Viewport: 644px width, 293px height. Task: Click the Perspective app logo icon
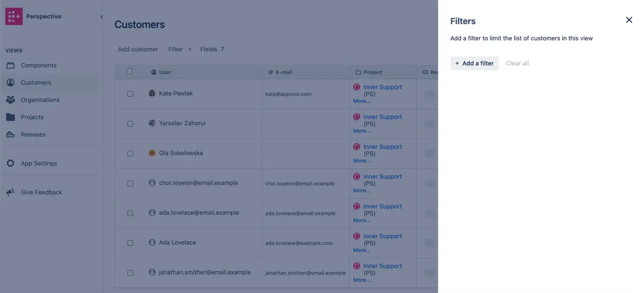[x=14, y=16]
